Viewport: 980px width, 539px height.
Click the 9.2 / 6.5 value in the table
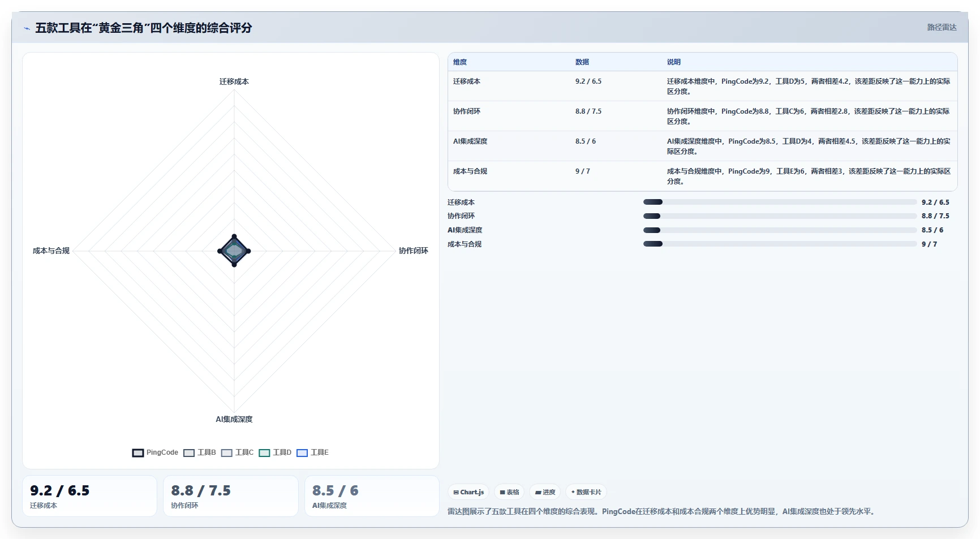click(588, 81)
